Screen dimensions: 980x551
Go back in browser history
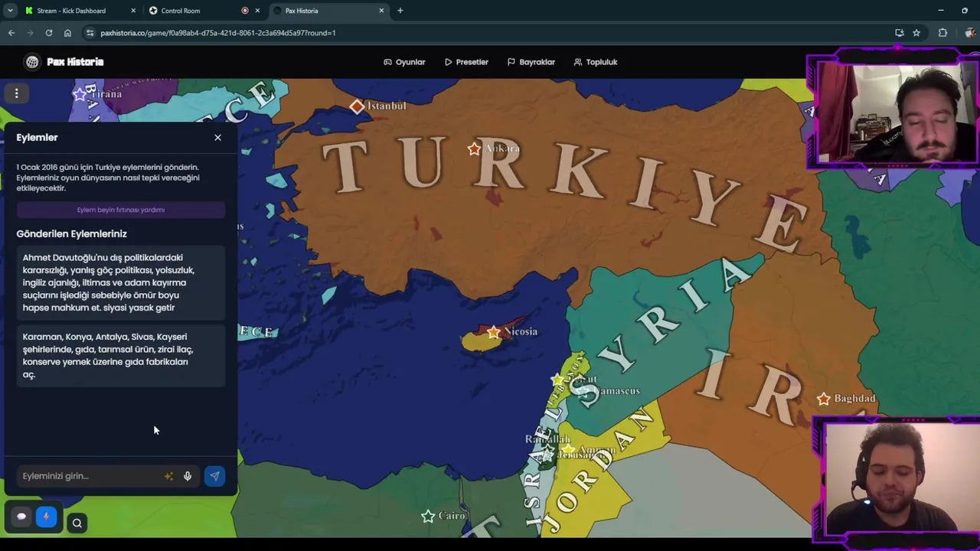click(11, 33)
